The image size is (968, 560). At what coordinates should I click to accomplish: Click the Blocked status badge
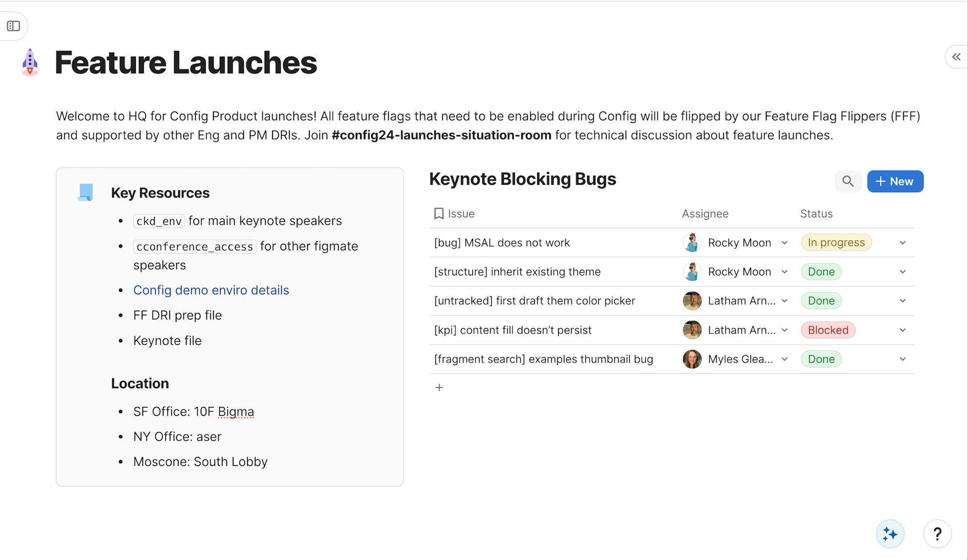828,330
